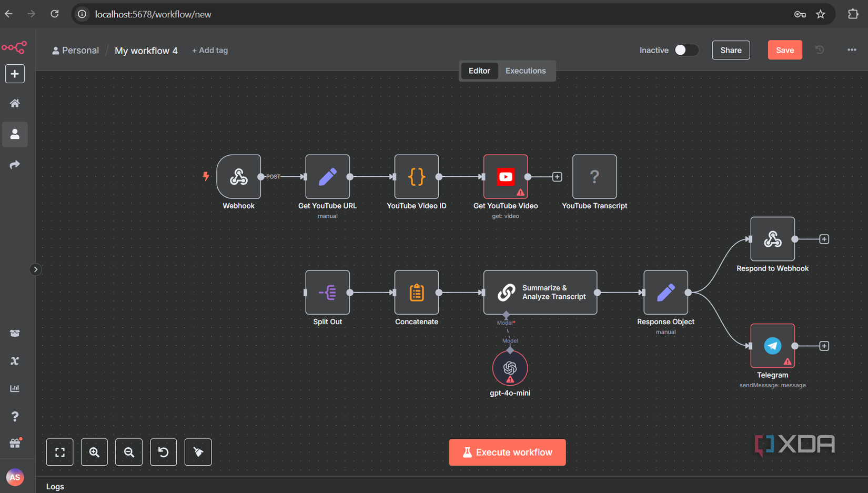The image size is (868, 493).
Task: Create a new workflow via sidebar plus icon
Action: click(x=14, y=74)
